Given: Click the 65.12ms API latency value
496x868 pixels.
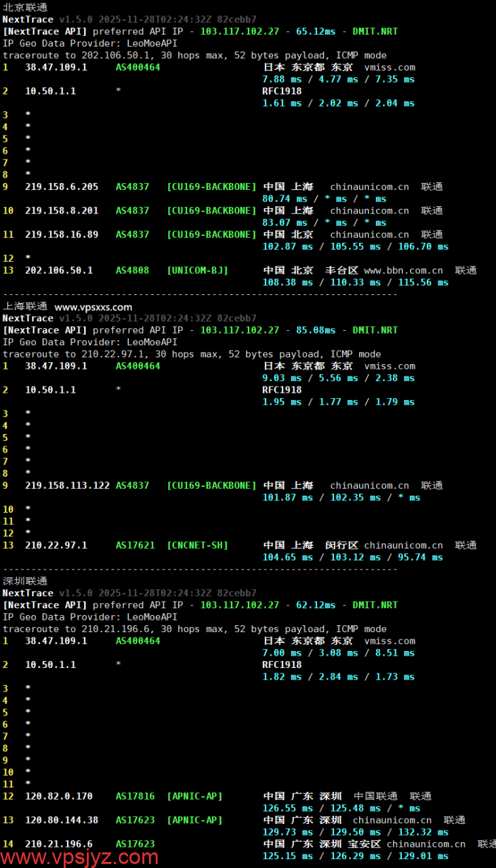Looking at the screenshot, I should 316,32.
